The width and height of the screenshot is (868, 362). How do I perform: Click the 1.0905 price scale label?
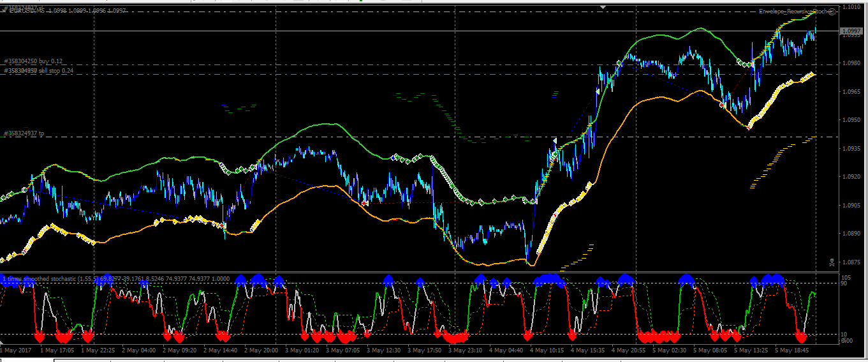(x=850, y=206)
